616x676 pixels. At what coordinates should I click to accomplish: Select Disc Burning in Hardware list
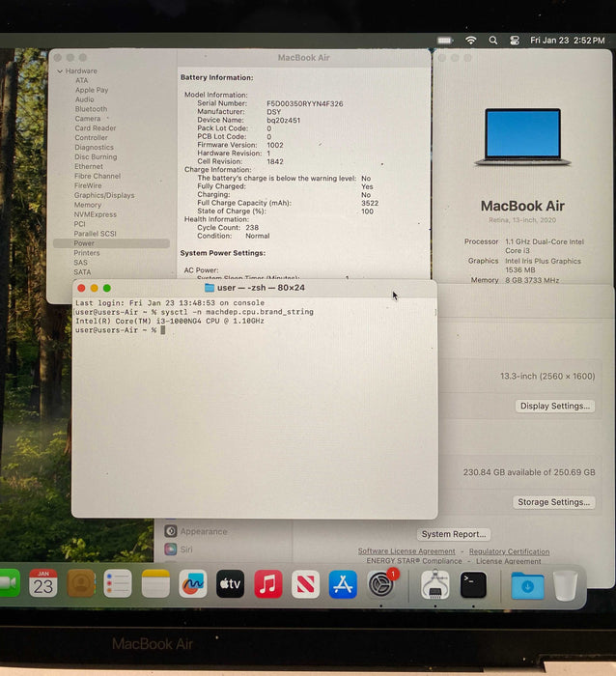(96, 156)
